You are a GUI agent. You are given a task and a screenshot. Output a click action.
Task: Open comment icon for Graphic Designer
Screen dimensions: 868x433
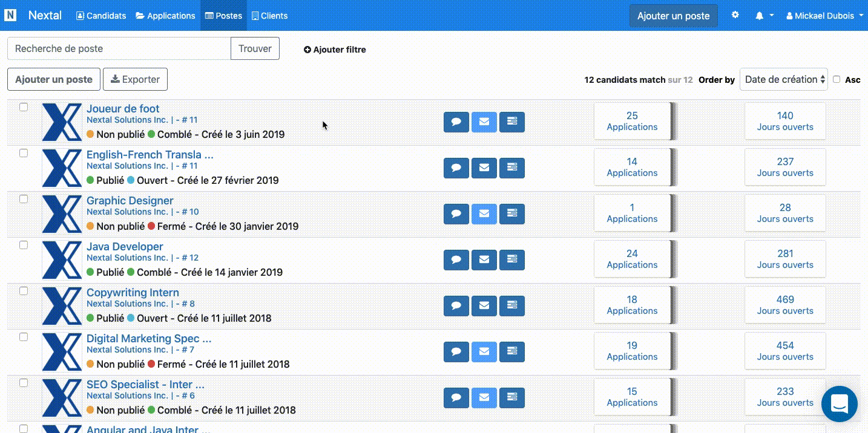pyautogui.click(x=456, y=214)
